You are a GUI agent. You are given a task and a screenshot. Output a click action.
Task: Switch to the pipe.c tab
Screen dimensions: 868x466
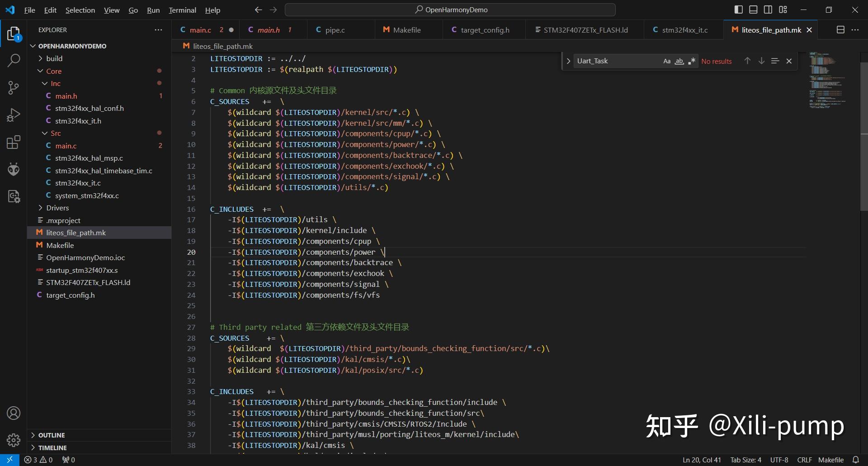(335, 30)
